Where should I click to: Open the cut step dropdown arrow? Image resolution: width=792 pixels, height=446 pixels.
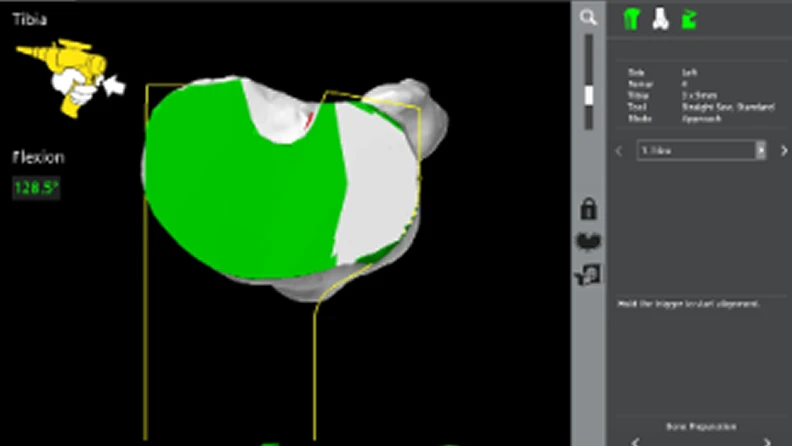pyautogui.click(x=761, y=150)
